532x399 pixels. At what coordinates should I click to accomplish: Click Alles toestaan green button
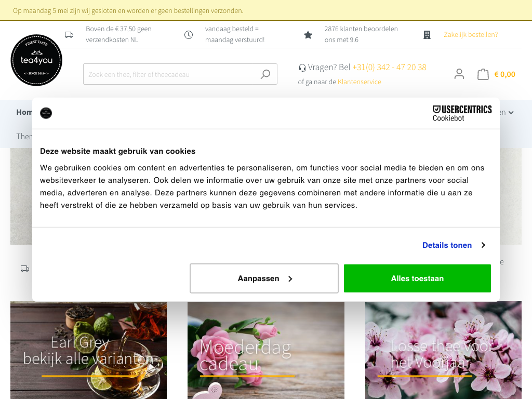pyautogui.click(x=417, y=278)
